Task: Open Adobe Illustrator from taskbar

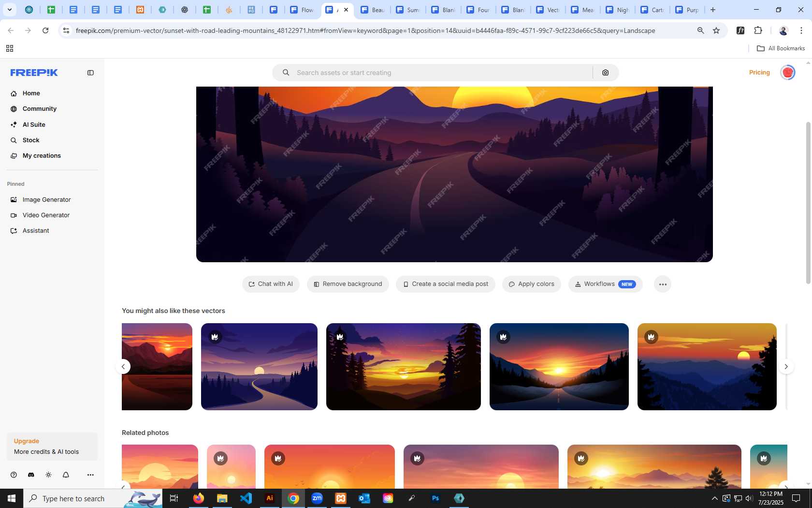Action: click(270, 498)
